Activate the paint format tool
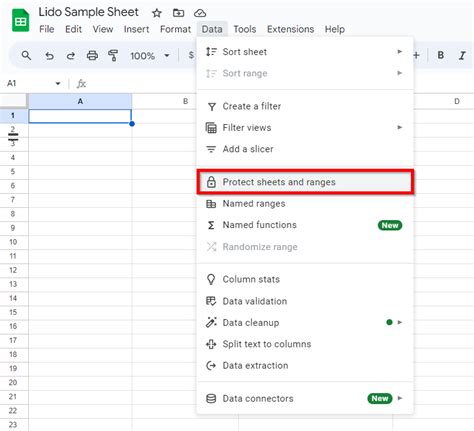Viewport: 474px width, 431px height. [113, 55]
